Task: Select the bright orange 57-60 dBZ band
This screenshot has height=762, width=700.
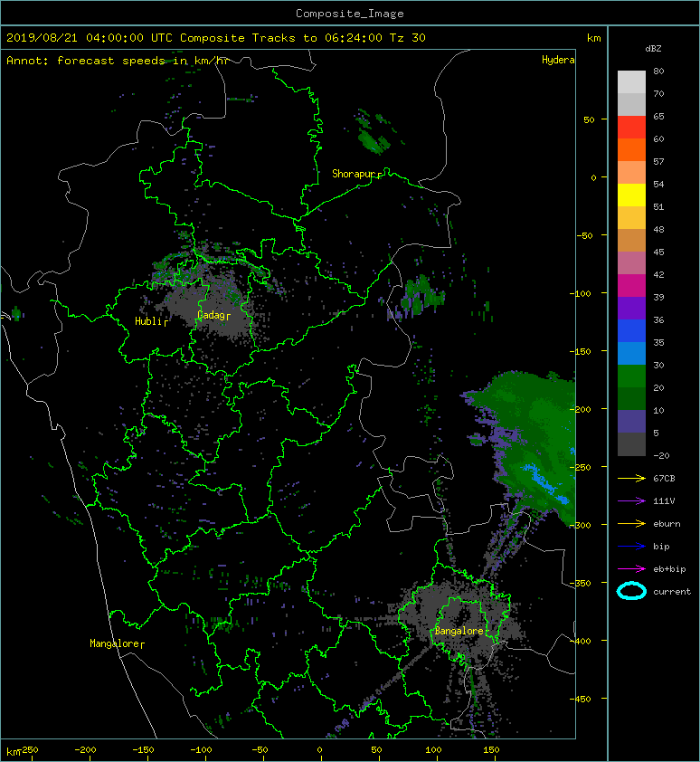Action: tap(631, 150)
